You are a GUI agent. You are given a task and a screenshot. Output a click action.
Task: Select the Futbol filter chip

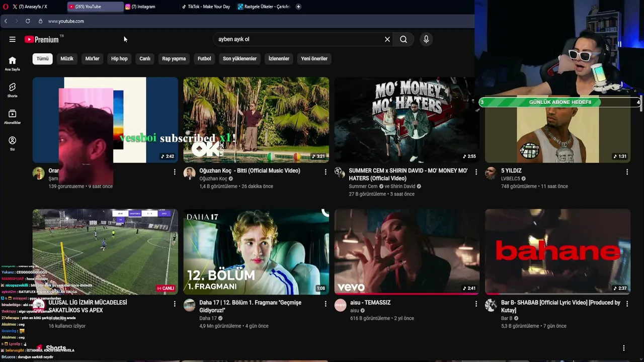point(204,59)
